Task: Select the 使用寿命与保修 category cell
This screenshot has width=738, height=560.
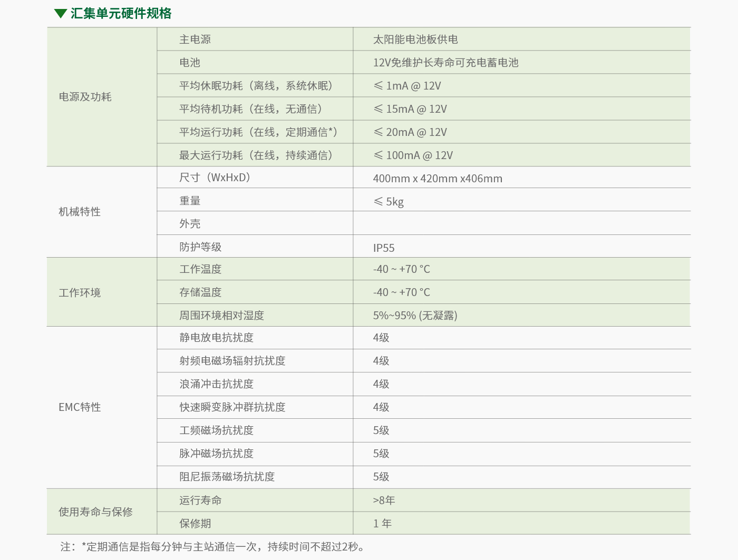Action: pyautogui.click(x=95, y=511)
